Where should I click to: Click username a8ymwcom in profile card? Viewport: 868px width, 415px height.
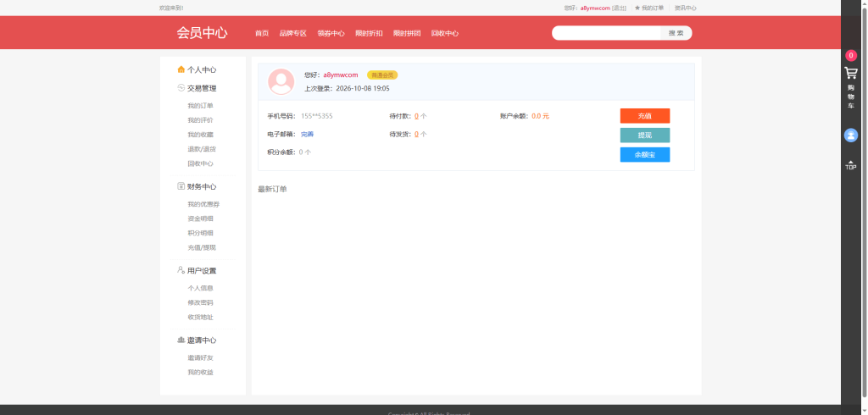coord(341,75)
